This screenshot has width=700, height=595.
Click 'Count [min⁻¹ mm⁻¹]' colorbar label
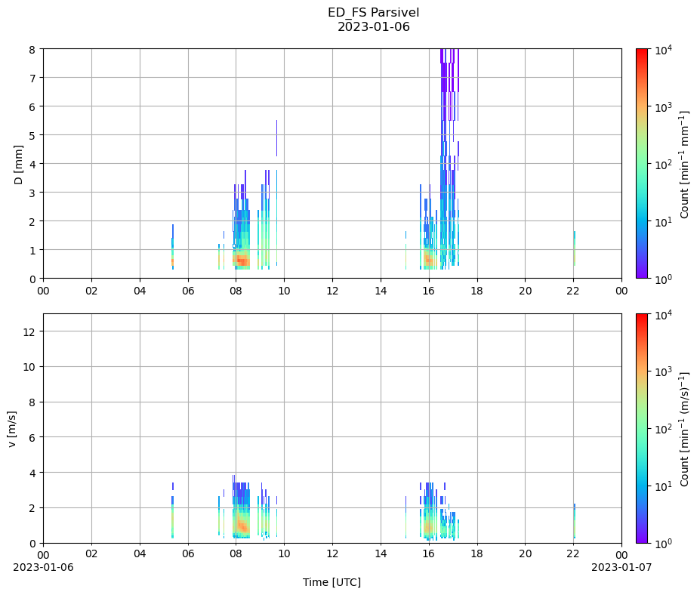684,165
